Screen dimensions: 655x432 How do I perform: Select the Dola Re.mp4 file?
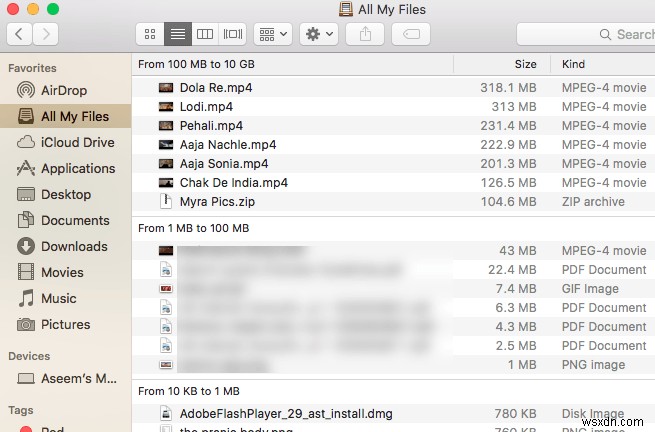pyautogui.click(x=216, y=88)
